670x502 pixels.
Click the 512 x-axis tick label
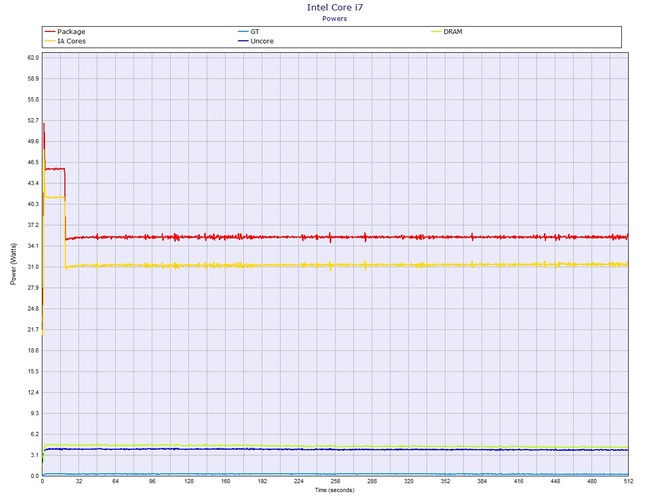tap(629, 481)
